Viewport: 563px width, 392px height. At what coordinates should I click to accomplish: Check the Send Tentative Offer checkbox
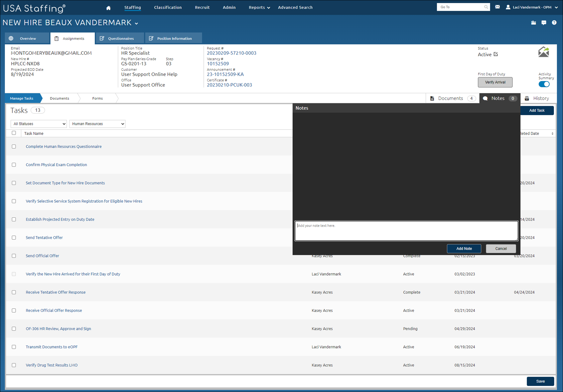tap(14, 238)
